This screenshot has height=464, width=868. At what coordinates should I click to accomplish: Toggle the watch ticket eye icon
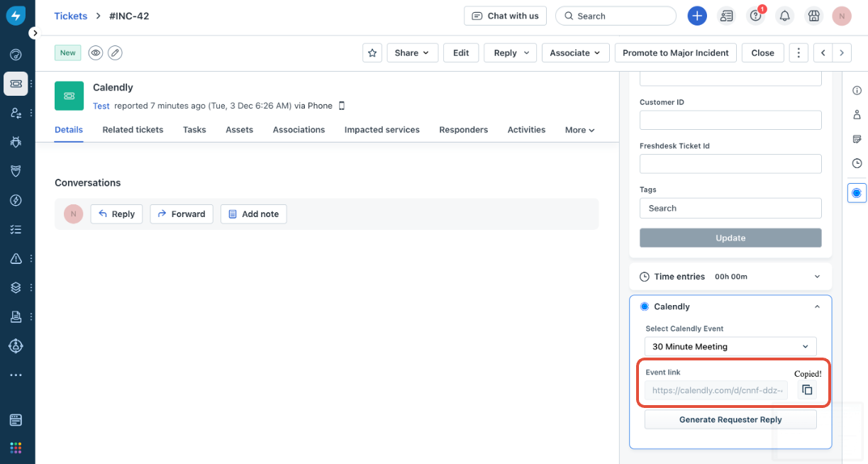click(96, 53)
